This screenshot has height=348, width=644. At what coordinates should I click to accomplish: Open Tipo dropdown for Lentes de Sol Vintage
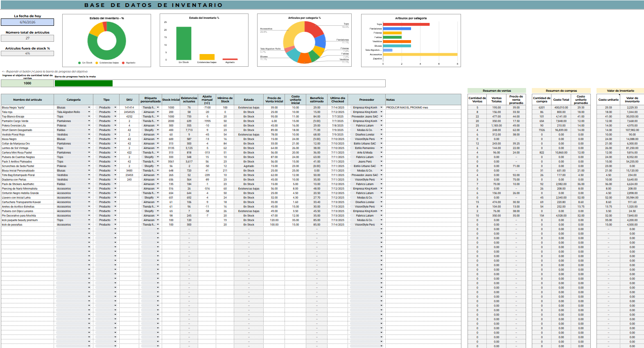(115, 148)
